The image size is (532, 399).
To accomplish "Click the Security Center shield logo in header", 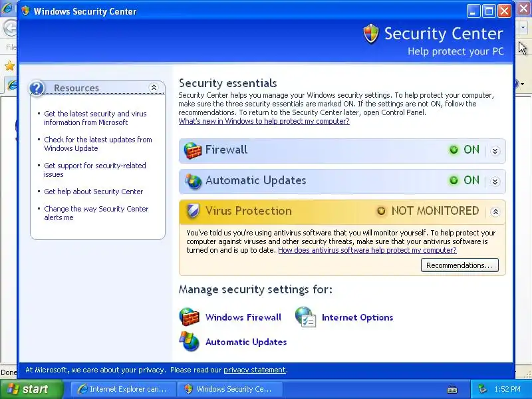I will click(371, 34).
